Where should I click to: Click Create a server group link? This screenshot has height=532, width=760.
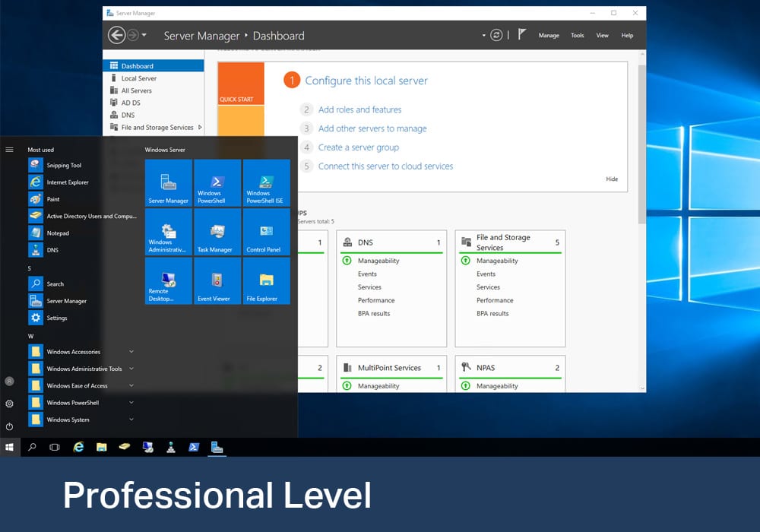(x=358, y=147)
